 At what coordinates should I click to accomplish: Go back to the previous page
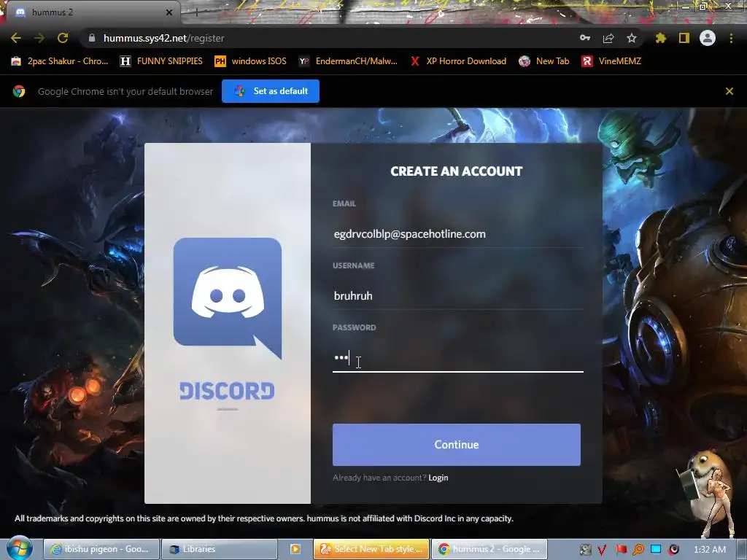click(16, 38)
